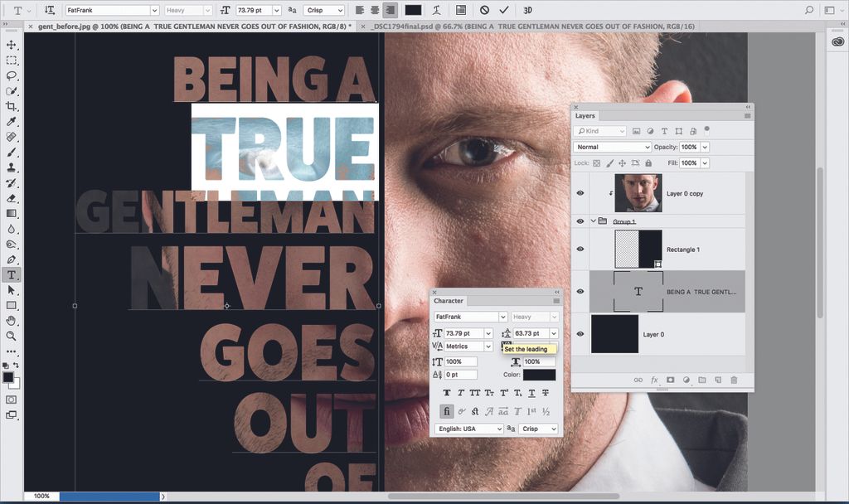Click the Create new layer icon
This screenshot has width=849, height=504.
[x=718, y=380]
